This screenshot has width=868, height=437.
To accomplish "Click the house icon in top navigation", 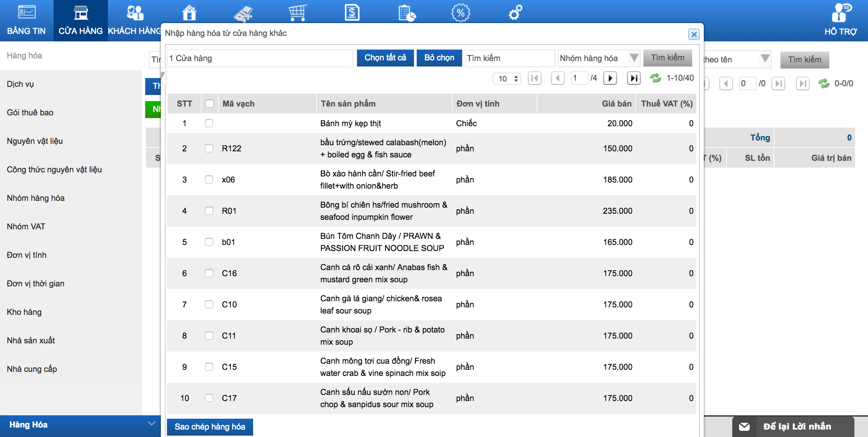I will [189, 13].
